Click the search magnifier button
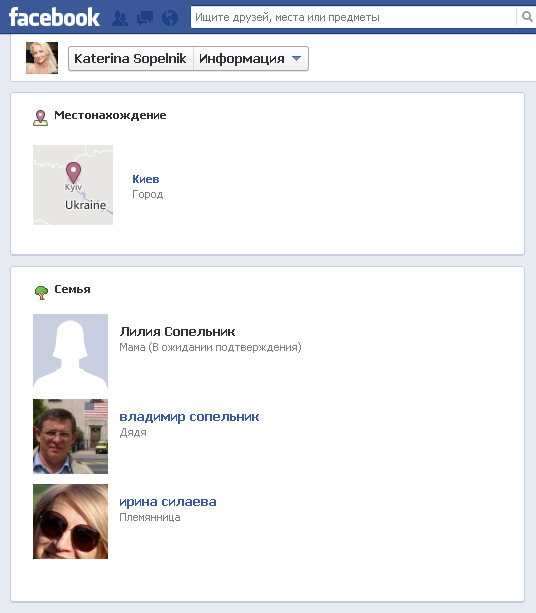This screenshot has height=613, width=536. (527, 17)
